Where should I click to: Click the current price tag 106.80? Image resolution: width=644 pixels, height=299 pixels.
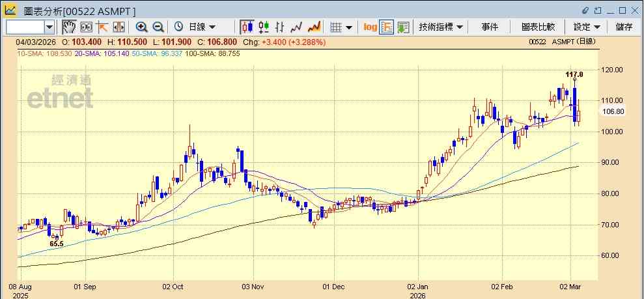pos(612,111)
